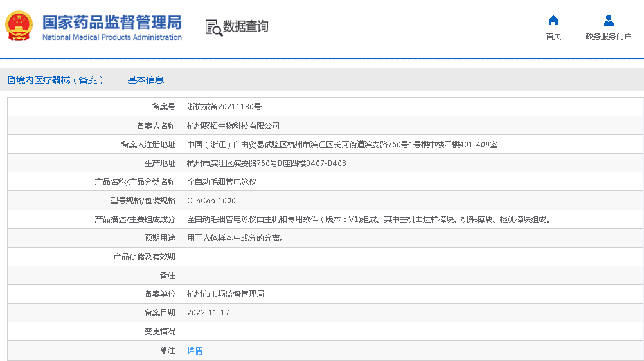This screenshot has height=361, width=644.
Task: Click the home house icon
Action: coord(553,20)
